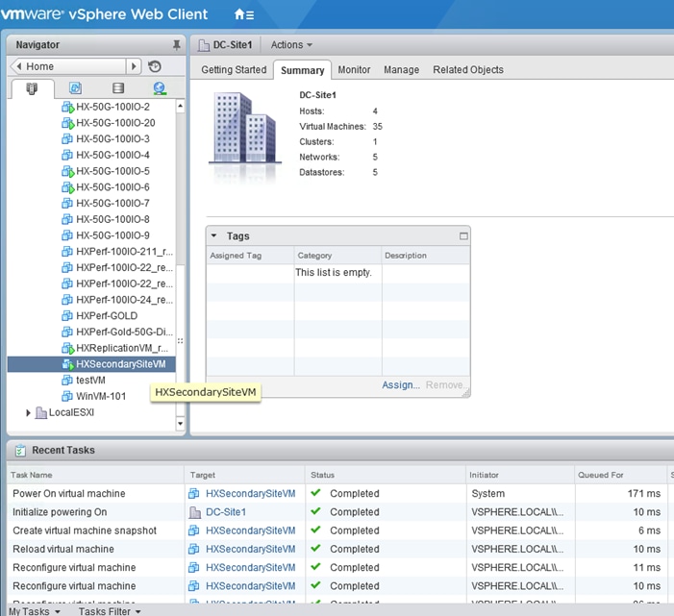Switch to Networking inventory tab
The image size is (674, 616).
tap(160, 88)
